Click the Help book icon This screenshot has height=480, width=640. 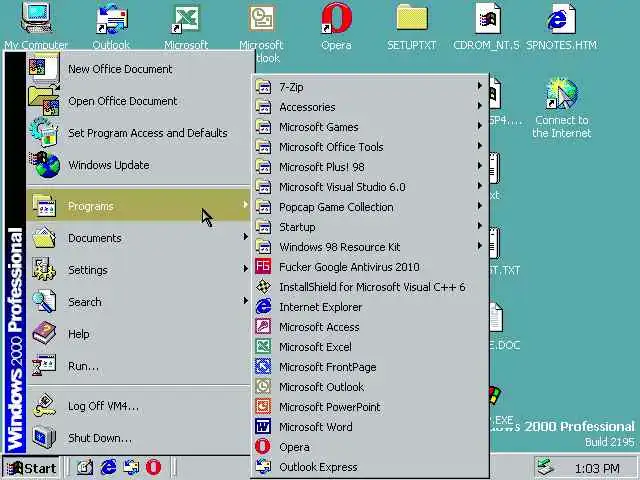44,333
